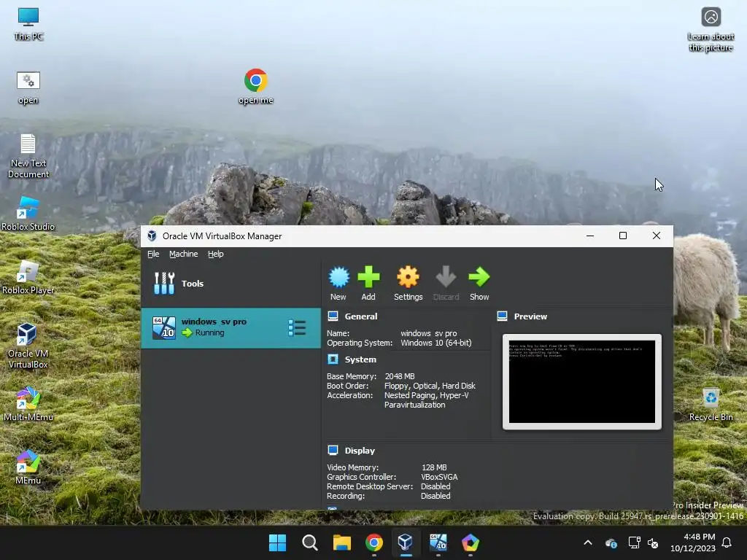Click the System section header
Screen dimensions: 747x560
pyautogui.click(x=360, y=359)
